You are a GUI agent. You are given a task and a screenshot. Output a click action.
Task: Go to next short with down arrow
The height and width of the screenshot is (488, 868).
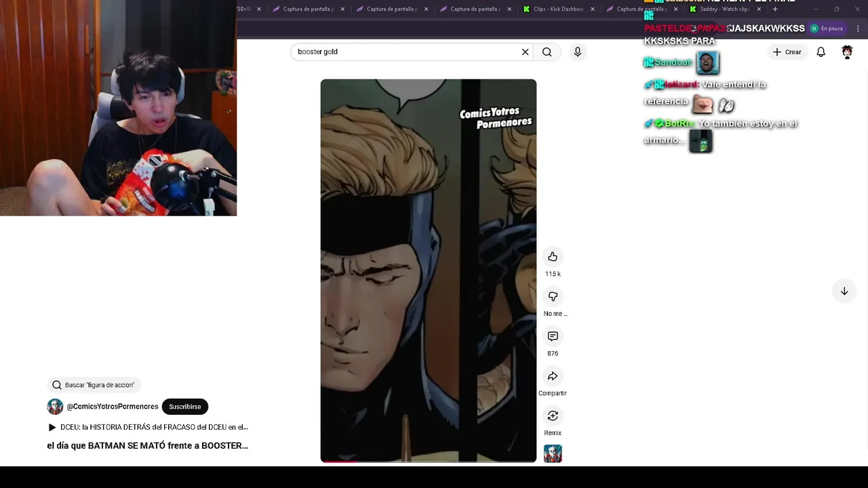pyautogui.click(x=844, y=291)
